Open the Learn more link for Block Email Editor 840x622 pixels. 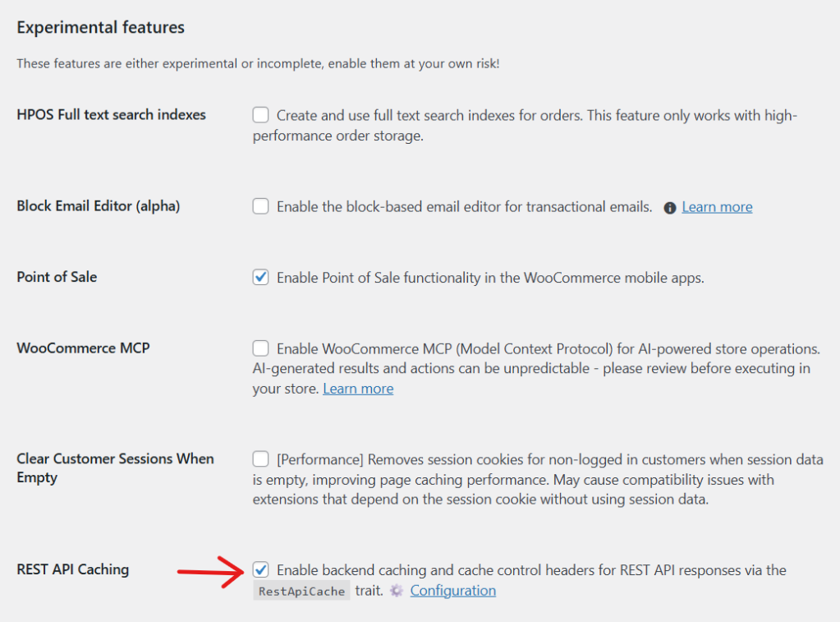pos(716,206)
